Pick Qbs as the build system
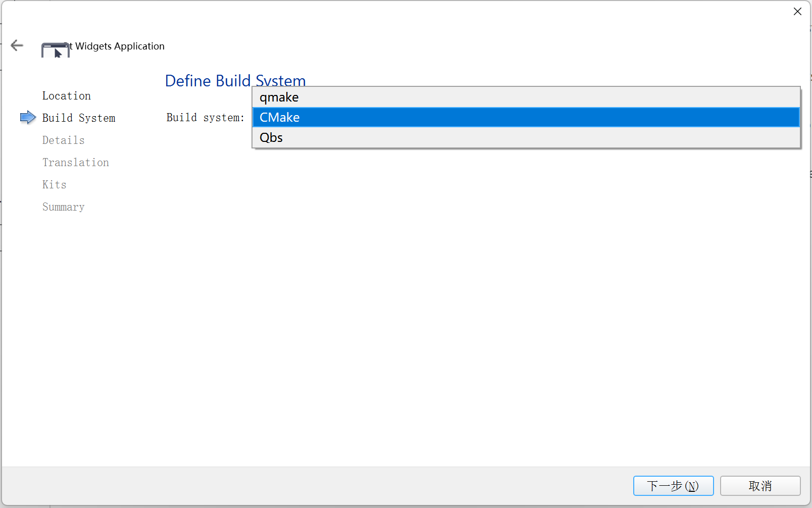This screenshot has height=508, width=812. tap(526, 137)
